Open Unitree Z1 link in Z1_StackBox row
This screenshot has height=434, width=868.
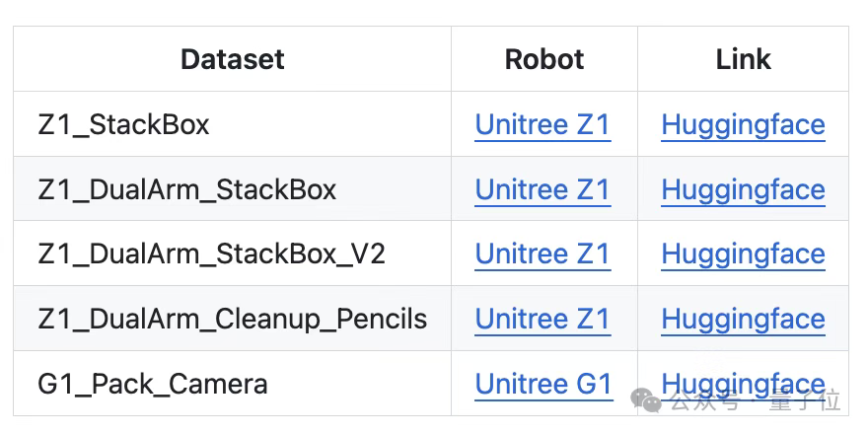pyautogui.click(x=542, y=125)
